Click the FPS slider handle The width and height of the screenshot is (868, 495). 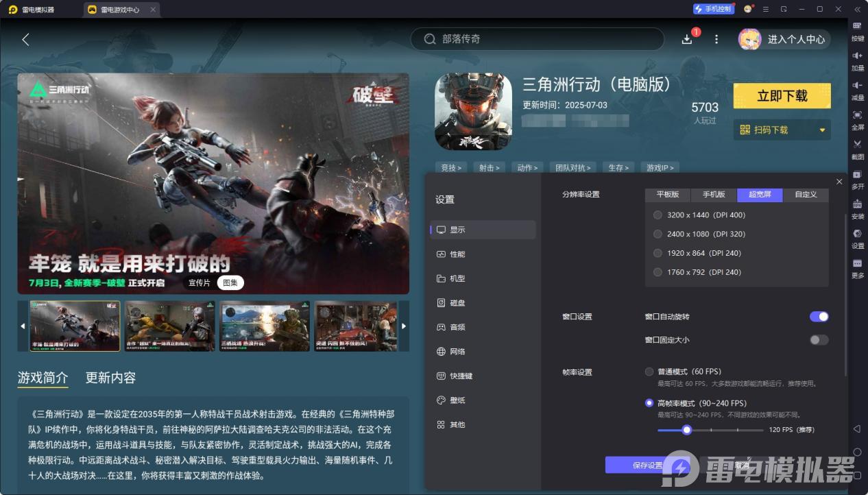(x=686, y=430)
